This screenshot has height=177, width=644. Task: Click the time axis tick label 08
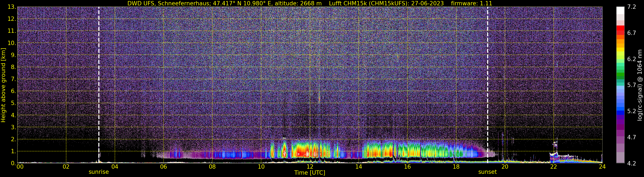tap(212, 167)
